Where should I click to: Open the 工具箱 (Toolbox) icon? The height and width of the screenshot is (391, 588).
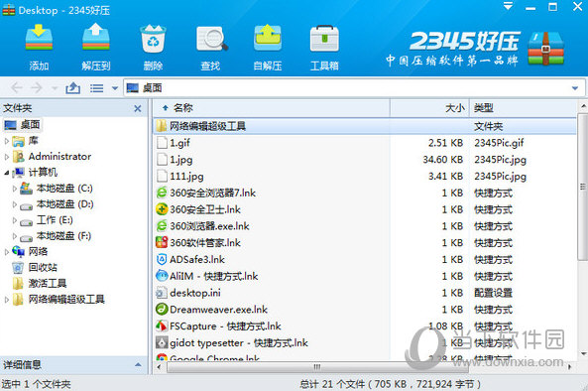click(x=324, y=39)
